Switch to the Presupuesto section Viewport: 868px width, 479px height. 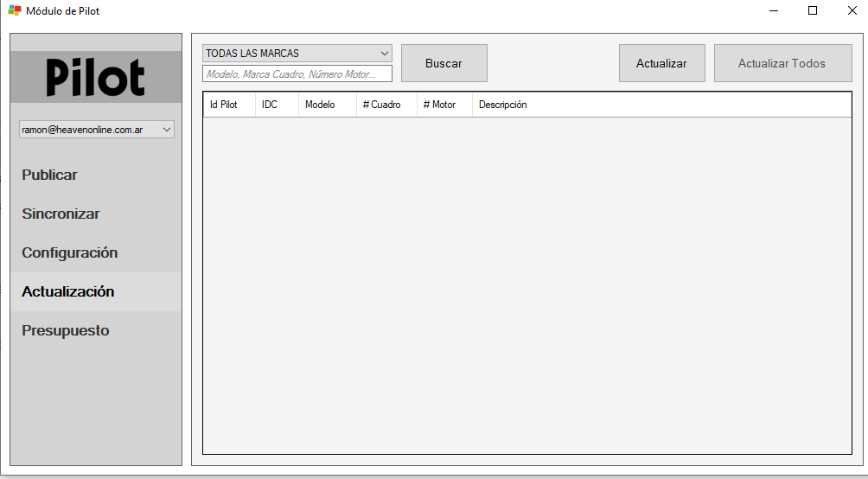coord(96,330)
